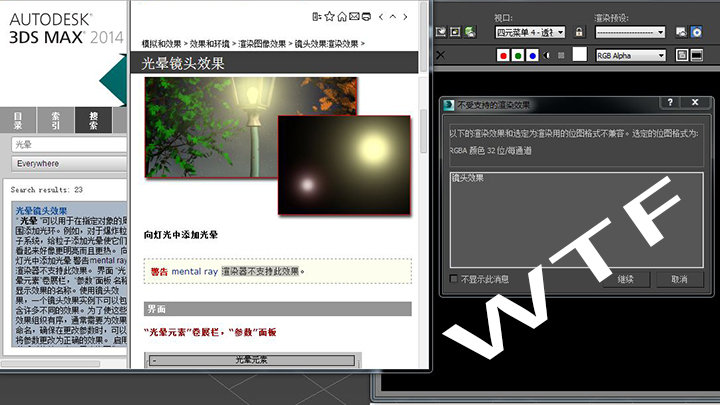Viewport: 720px width, 405px height.
Task: Click the Search results: 23 label
Action: click(x=47, y=190)
